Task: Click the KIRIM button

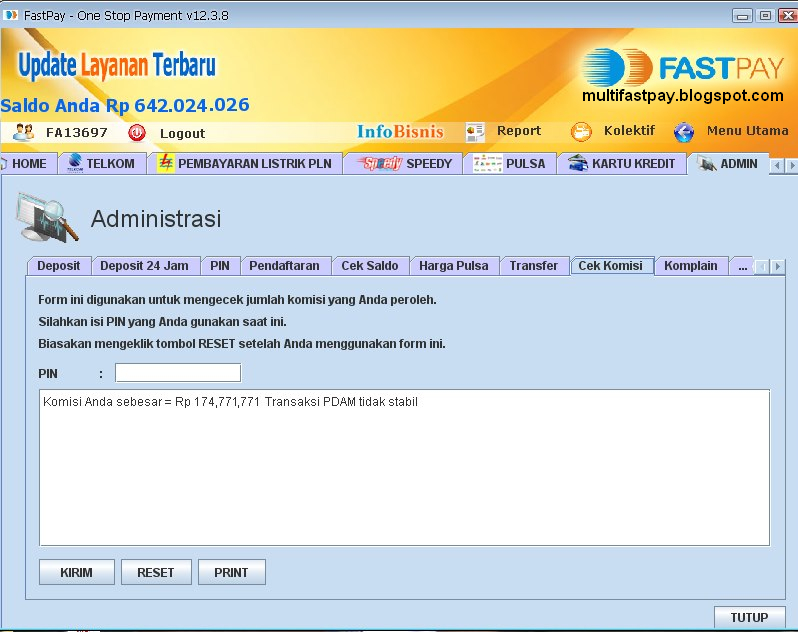Action: 77,572
